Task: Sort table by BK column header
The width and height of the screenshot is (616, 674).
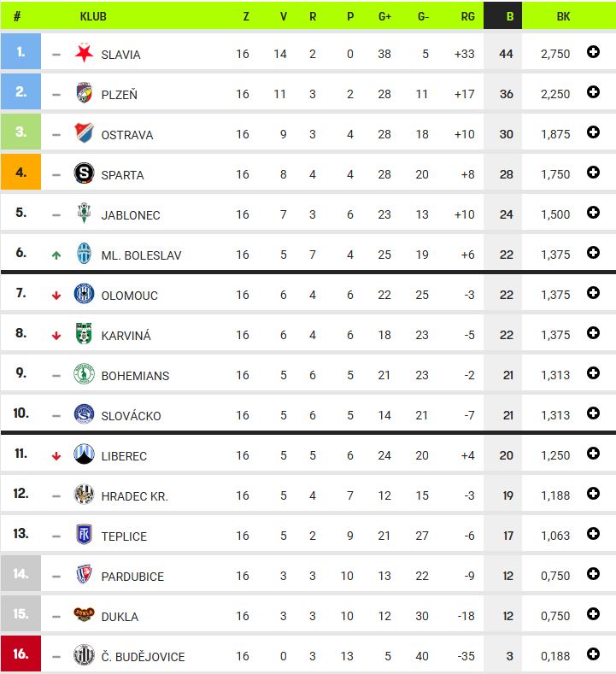Action: (563, 16)
